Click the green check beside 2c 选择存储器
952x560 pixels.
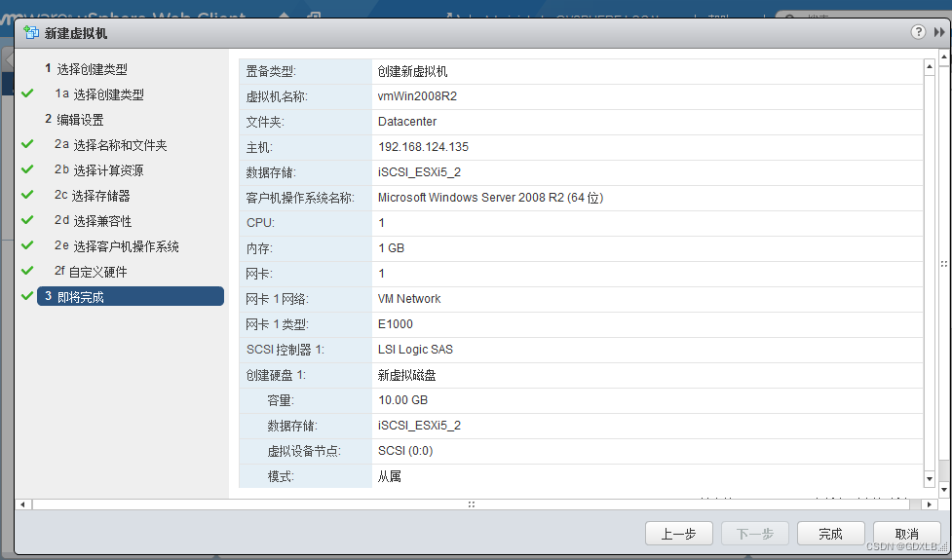(x=27, y=195)
